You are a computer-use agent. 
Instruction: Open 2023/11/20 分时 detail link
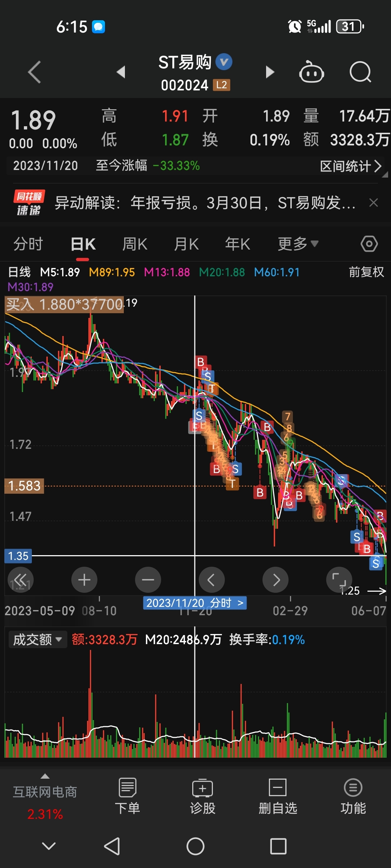(195, 603)
